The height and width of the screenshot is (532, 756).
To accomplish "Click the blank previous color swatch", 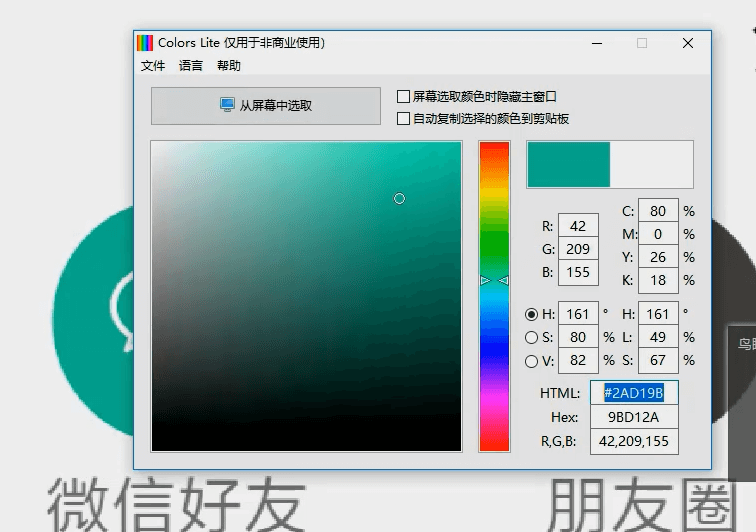I will (651, 164).
